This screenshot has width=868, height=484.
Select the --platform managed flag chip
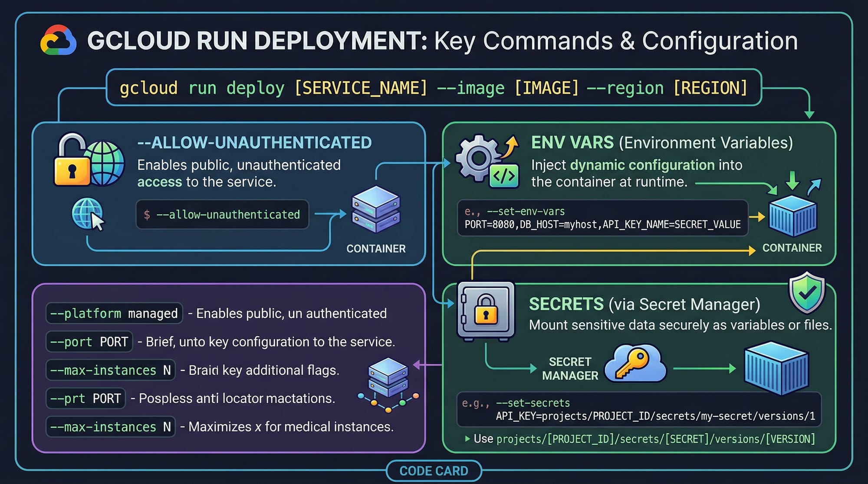(x=114, y=313)
